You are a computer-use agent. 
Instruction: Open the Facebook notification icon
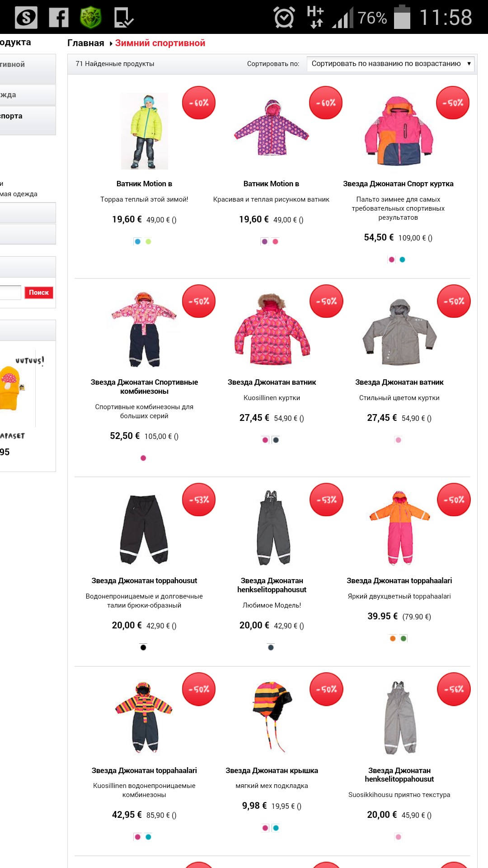59,18
